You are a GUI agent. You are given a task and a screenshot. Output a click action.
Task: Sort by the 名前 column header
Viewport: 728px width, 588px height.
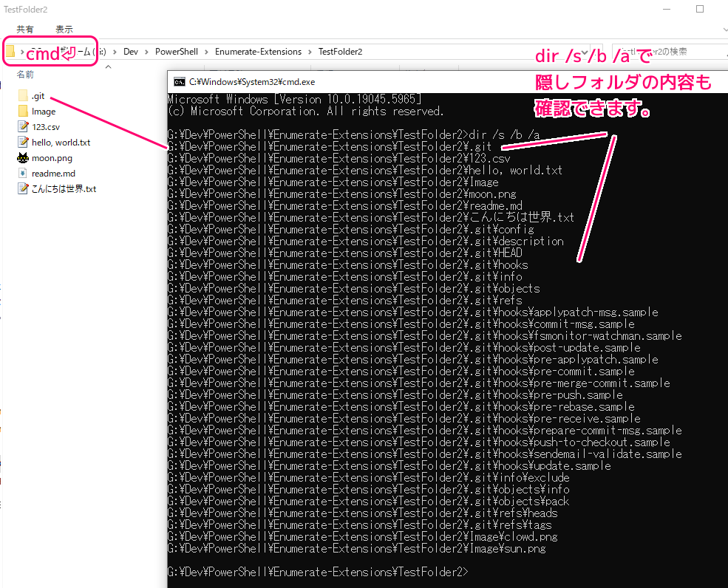click(25, 75)
